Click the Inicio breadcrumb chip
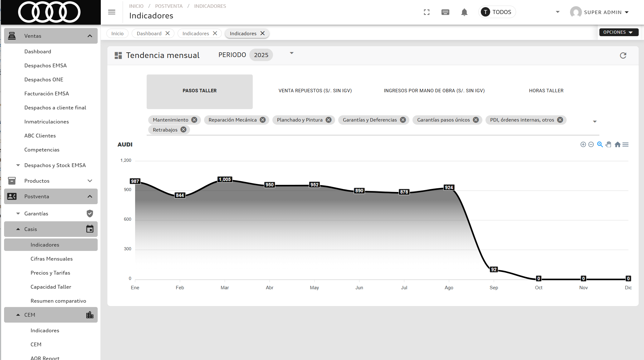Screen dimensions: 644x360 117,33
